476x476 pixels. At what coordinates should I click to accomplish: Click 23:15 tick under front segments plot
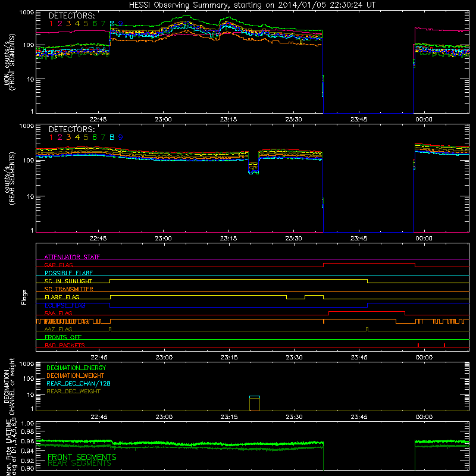point(228,120)
